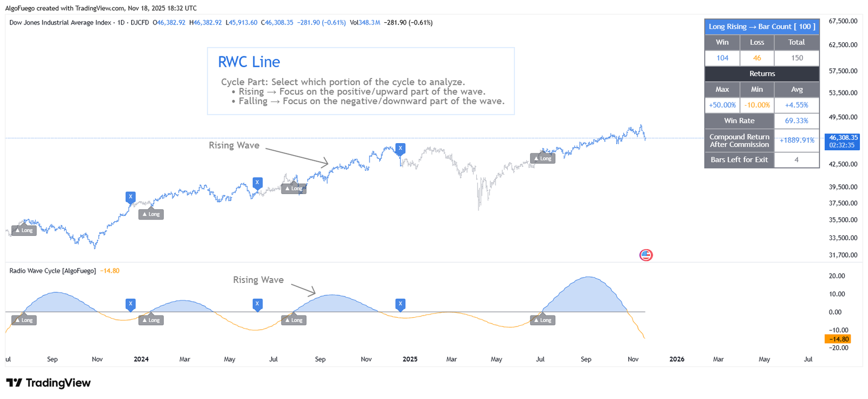Screen dimensions: 868x399
Task: Click the Long Rising Bar Count table header
Action: 762,27
